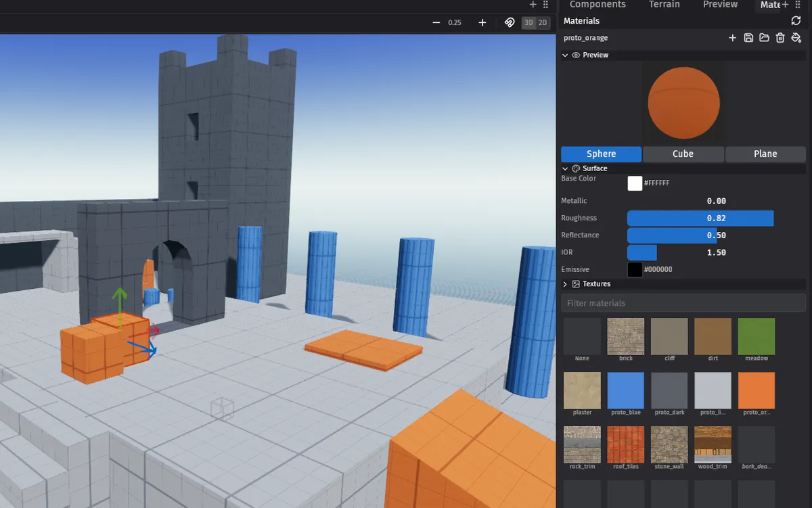Image resolution: width=812 pixels, height=508 pixels.
Task: Open the Emissive black color swatch
Action: [635, 269]
